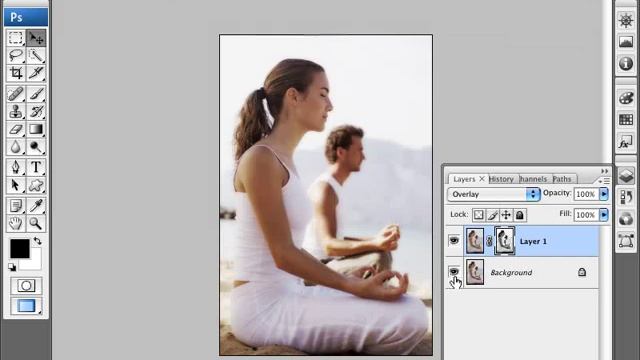Select the Notes tool
The width and height of the screenshot is (640, 360).
(x=16, y=206)
